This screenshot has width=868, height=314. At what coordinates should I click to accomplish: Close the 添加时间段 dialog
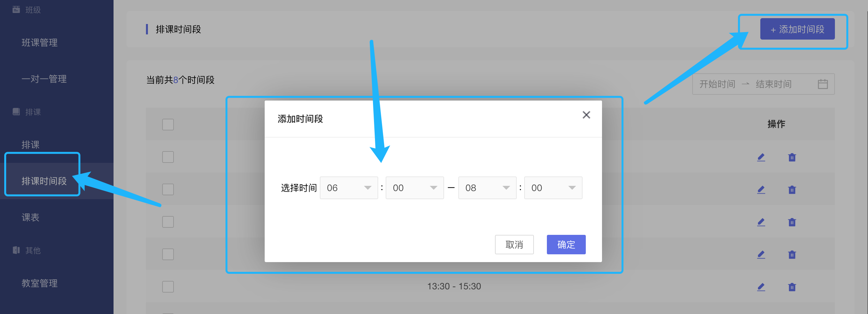586,115
